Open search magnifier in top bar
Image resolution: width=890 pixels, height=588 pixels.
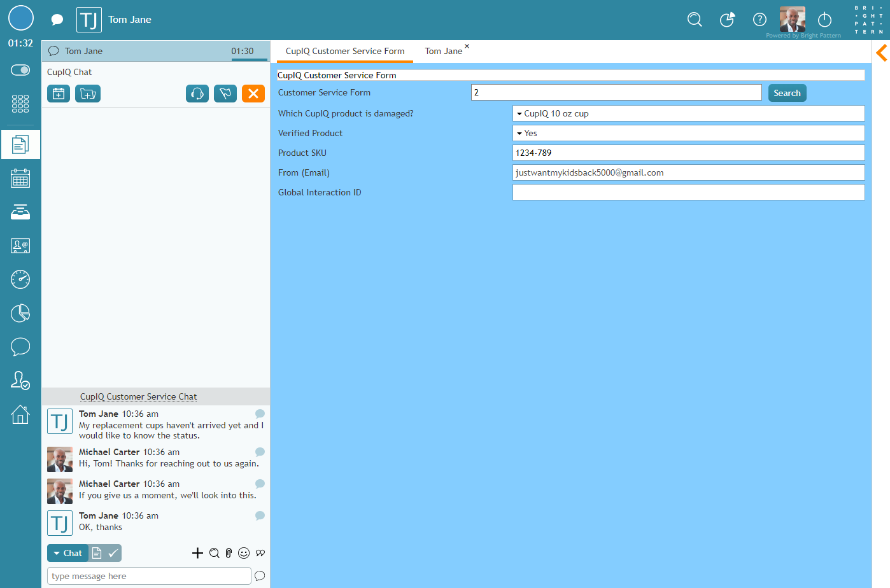click(x=695, y=20)
